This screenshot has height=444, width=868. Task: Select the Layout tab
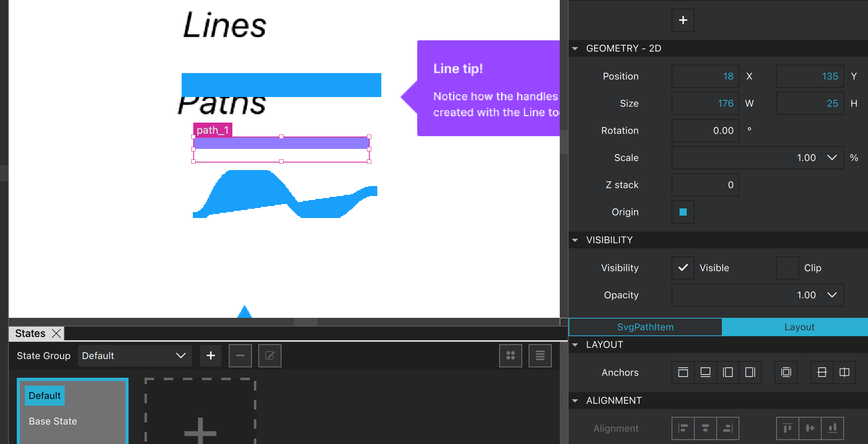pos(799,327)
